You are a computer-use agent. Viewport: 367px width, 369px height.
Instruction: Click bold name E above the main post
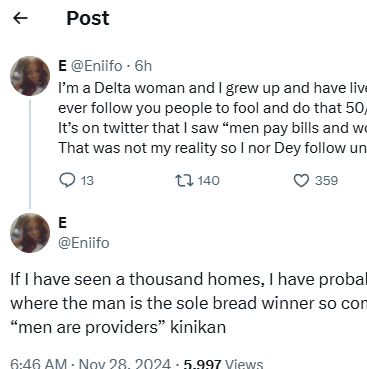(62, 223)
